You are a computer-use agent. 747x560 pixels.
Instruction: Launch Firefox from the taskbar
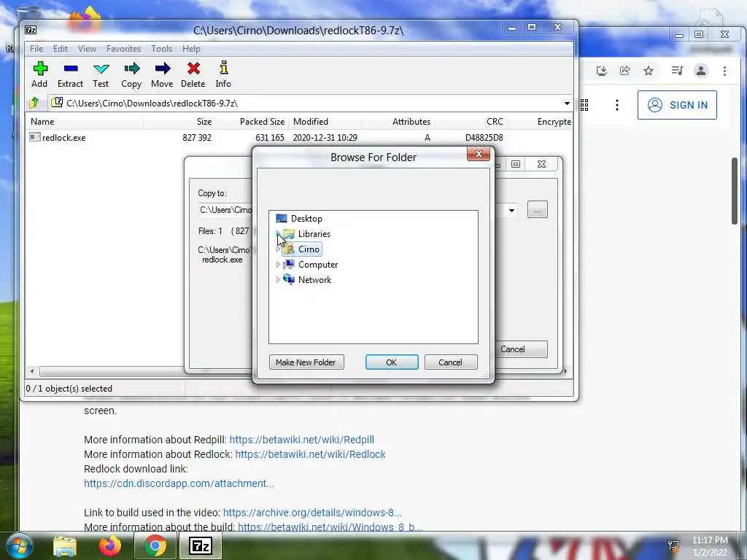[110, 545]
